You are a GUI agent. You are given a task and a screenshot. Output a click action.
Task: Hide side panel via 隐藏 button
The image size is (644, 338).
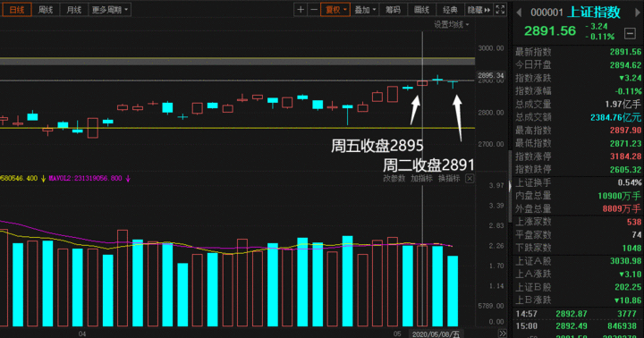[x=479, y=10]
